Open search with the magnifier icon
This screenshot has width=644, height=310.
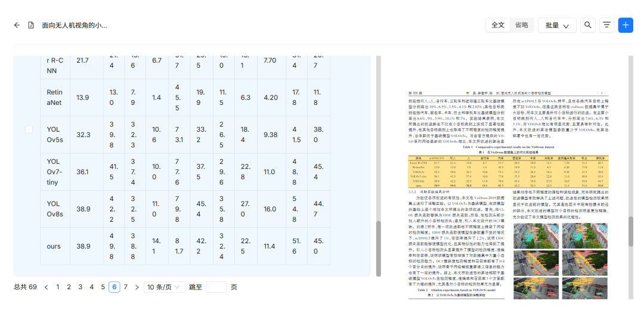(588, 25)
